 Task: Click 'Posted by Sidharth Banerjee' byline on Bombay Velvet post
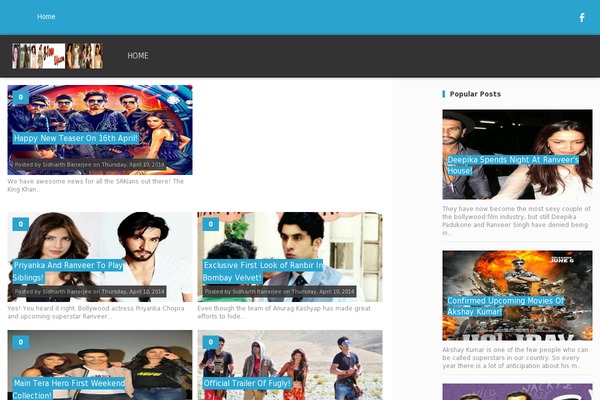click(279, 292)
